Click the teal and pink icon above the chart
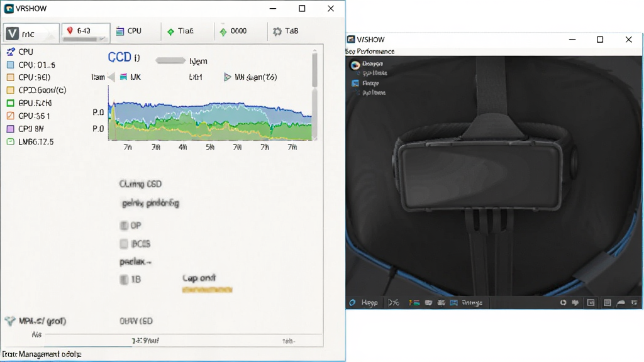Screen dimensions: 644x362 (123, 77)
